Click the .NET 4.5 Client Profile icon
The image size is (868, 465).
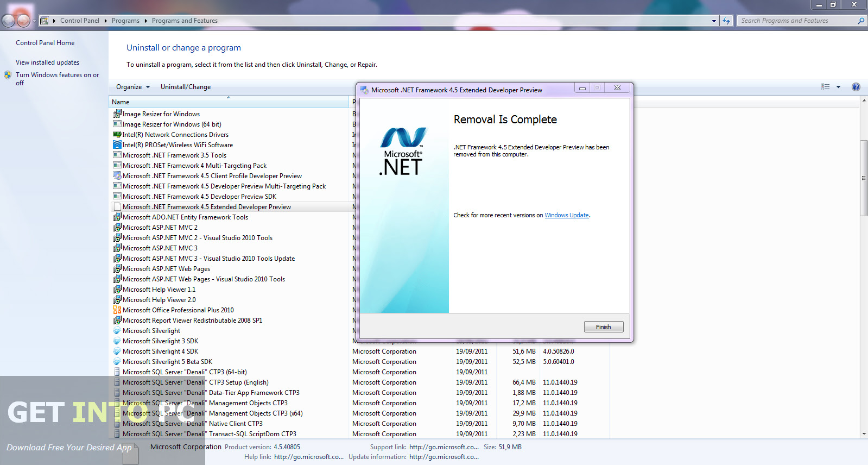tap(117, 176)
